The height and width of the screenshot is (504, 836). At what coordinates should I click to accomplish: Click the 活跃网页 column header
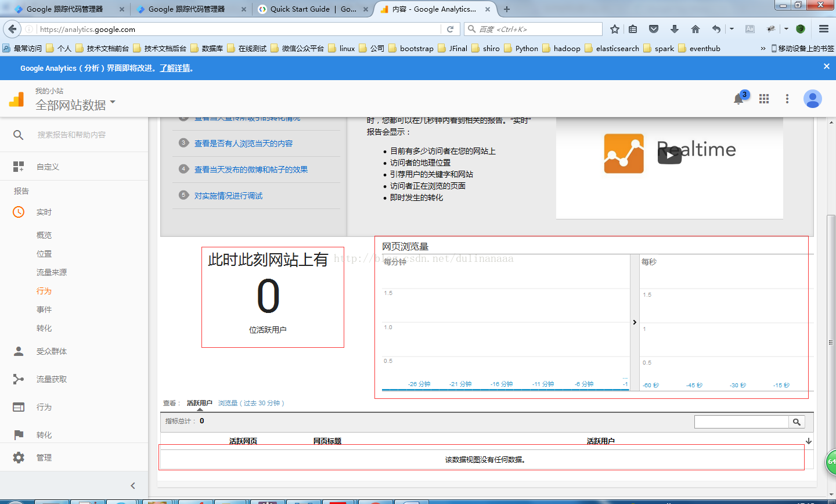tap(243, 441)
